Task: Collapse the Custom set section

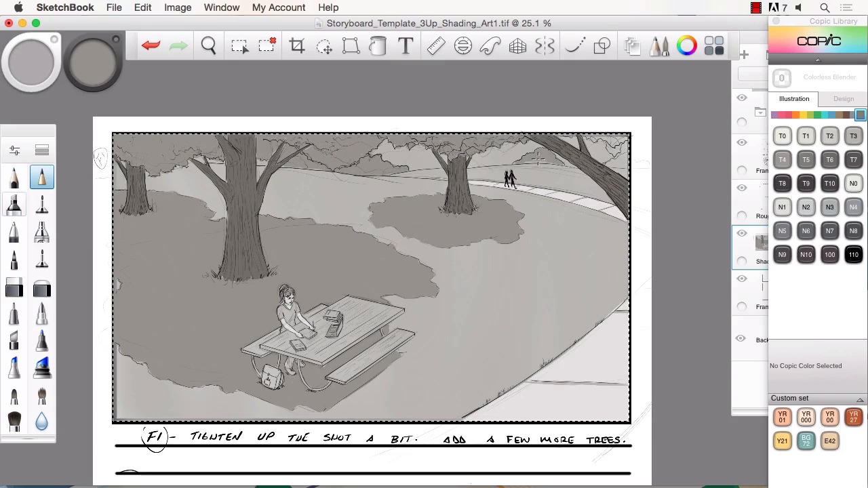Action: point(861,399)
